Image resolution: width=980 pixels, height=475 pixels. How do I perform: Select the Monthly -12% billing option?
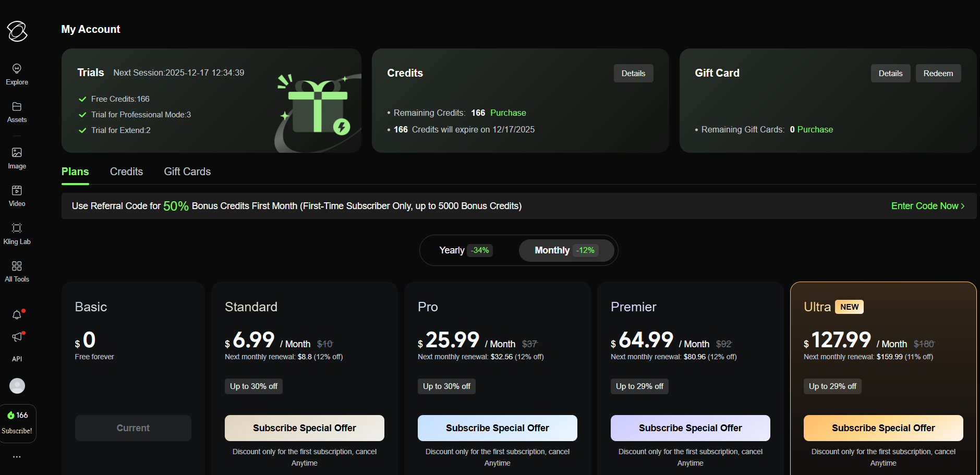(x=566, y=250)
